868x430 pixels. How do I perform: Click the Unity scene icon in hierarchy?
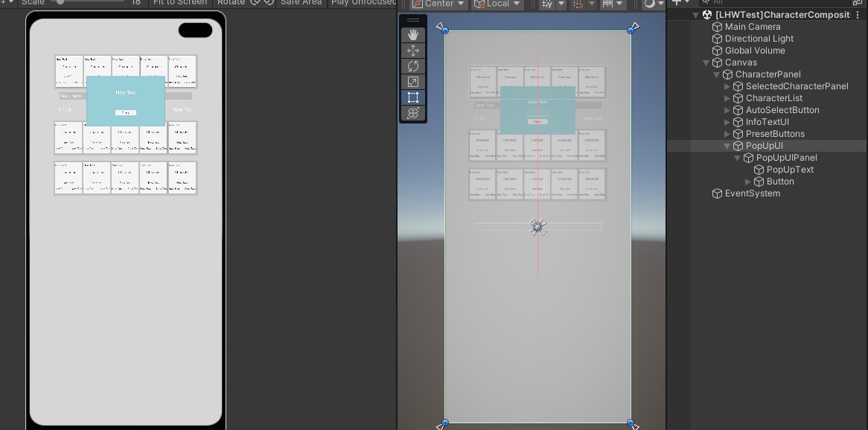pyautogui.click(x=707, y=15)
